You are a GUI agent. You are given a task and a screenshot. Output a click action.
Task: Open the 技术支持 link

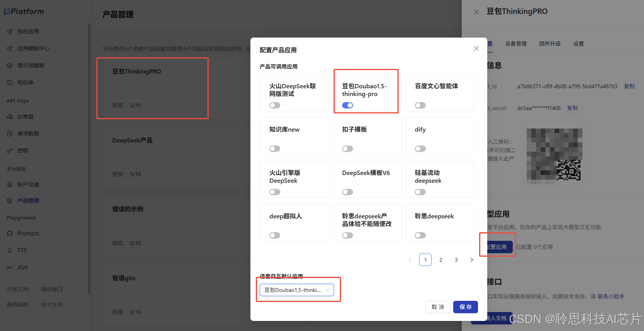click(52, 305)
